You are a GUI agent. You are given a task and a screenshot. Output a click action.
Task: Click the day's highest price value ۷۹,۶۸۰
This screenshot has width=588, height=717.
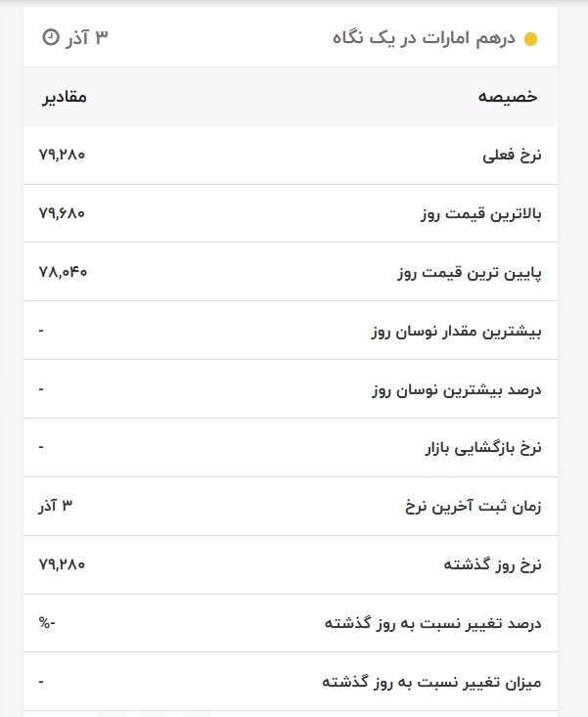tap(63, 213)
